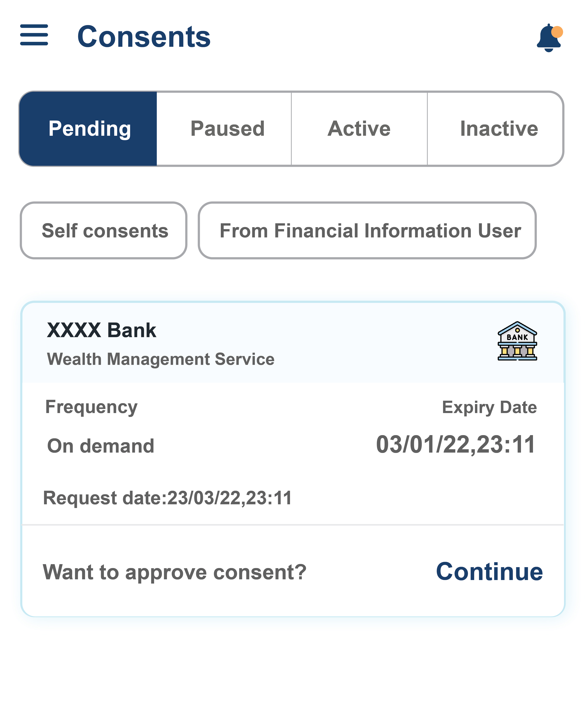
Task: Switch to the Pending tab
Action: click(x=88, y=129)
